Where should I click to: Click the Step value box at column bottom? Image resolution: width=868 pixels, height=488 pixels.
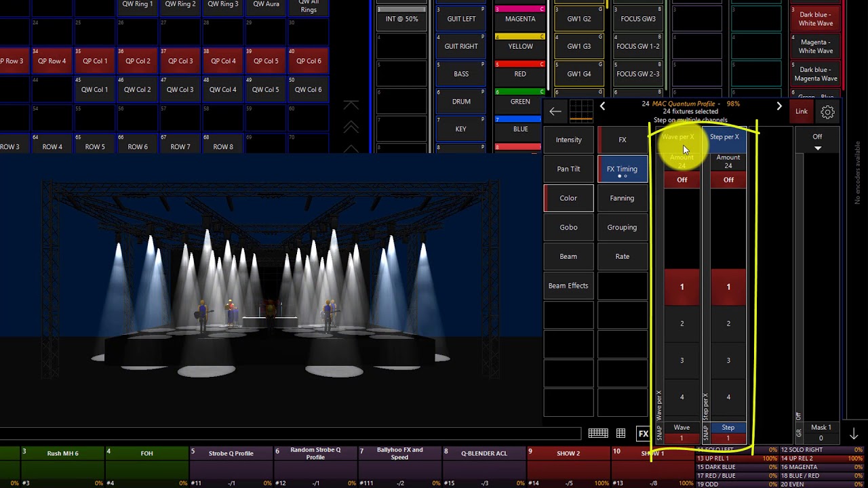coord(728,432)
